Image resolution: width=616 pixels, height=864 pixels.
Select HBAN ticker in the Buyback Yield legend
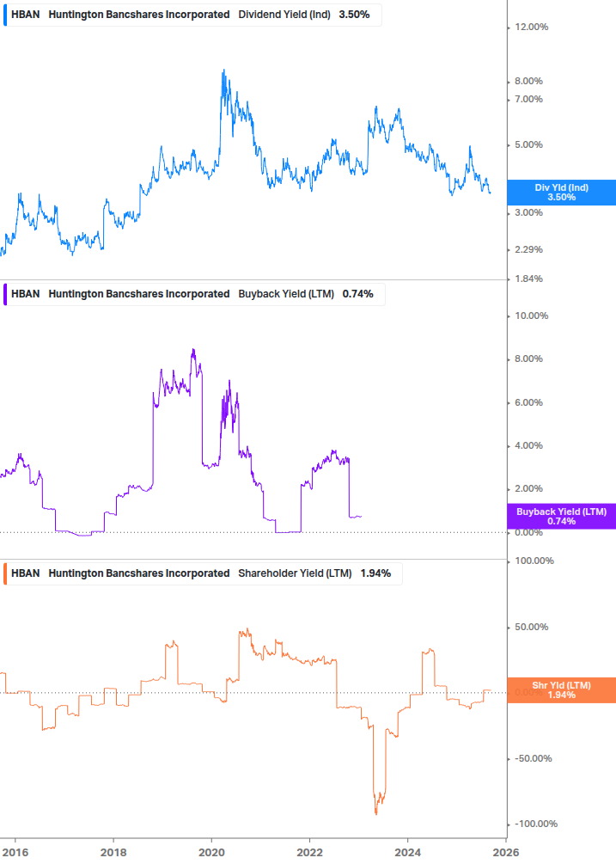25,294
